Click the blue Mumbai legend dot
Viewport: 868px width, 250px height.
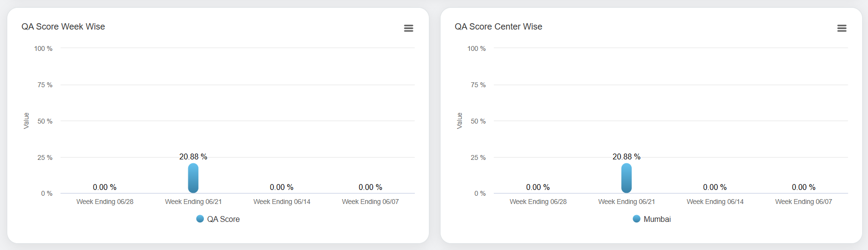(637, 219)
